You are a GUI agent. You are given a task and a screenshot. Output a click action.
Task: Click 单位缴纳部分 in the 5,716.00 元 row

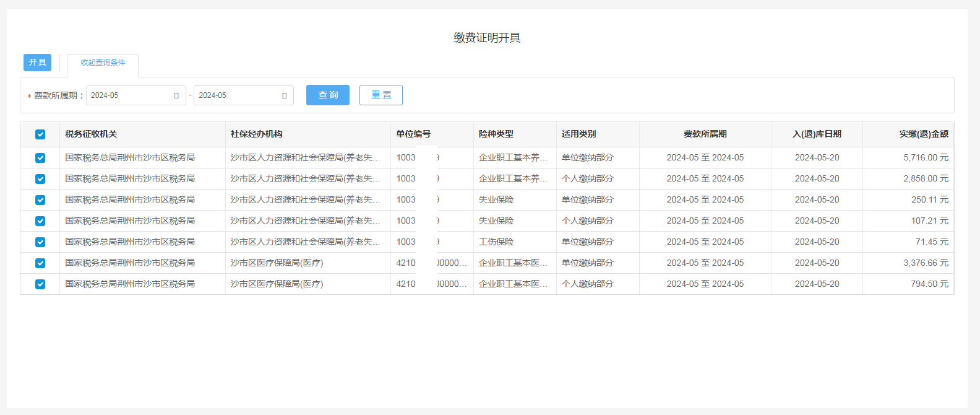tap(588, 157)
